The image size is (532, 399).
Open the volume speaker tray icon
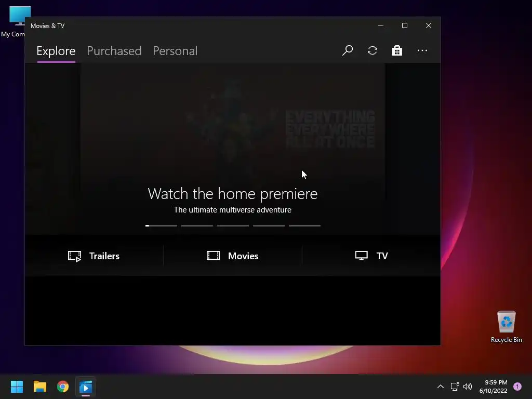pos(468,387)
